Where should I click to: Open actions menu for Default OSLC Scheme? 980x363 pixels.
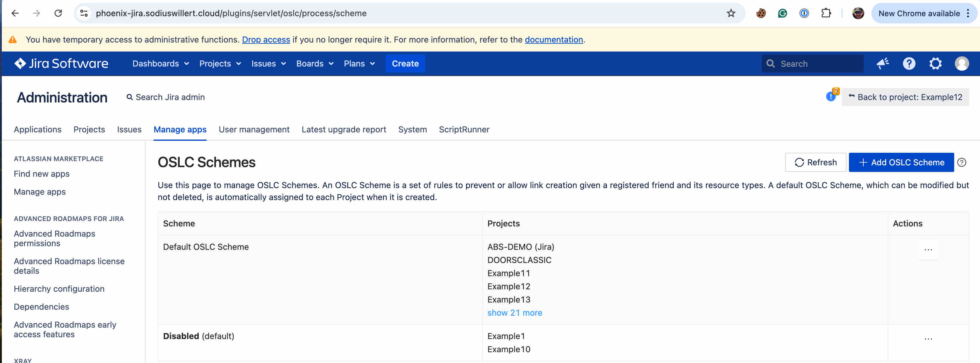[928, 250]
